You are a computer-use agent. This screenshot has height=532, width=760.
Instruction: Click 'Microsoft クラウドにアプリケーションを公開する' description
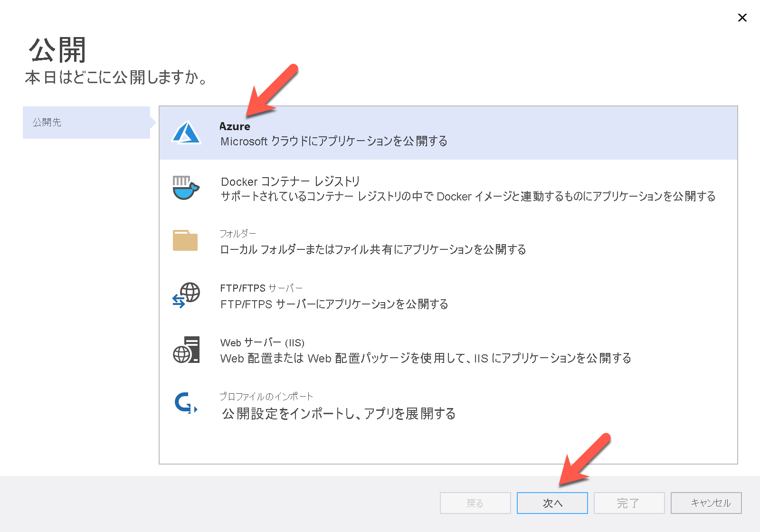click(334, 141)
